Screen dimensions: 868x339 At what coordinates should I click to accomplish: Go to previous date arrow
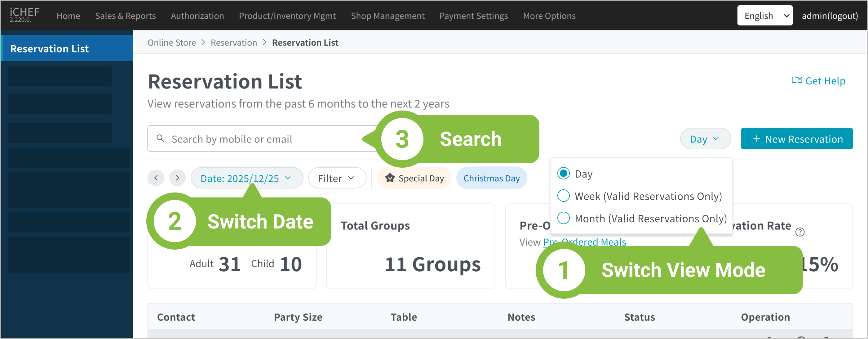pos(156,178)
